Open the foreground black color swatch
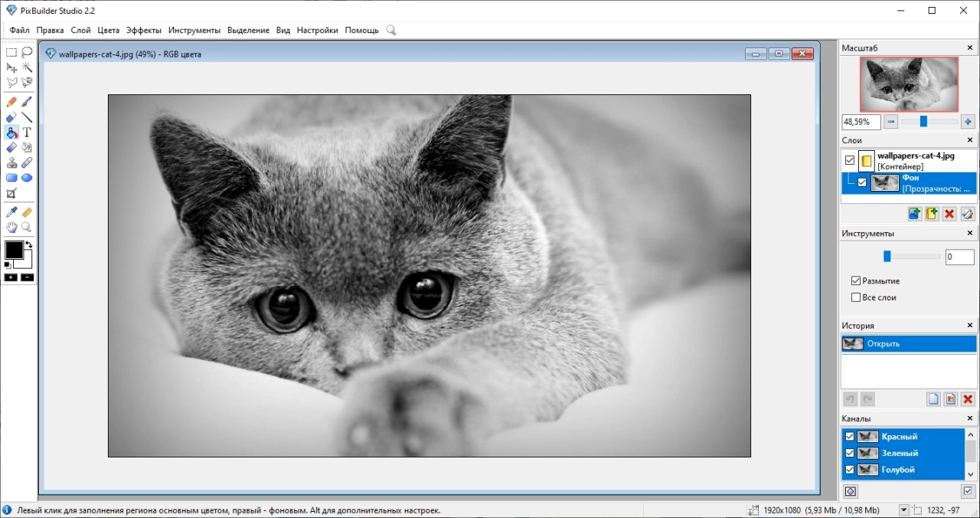The image size is (980, 518). click(14, 250)
